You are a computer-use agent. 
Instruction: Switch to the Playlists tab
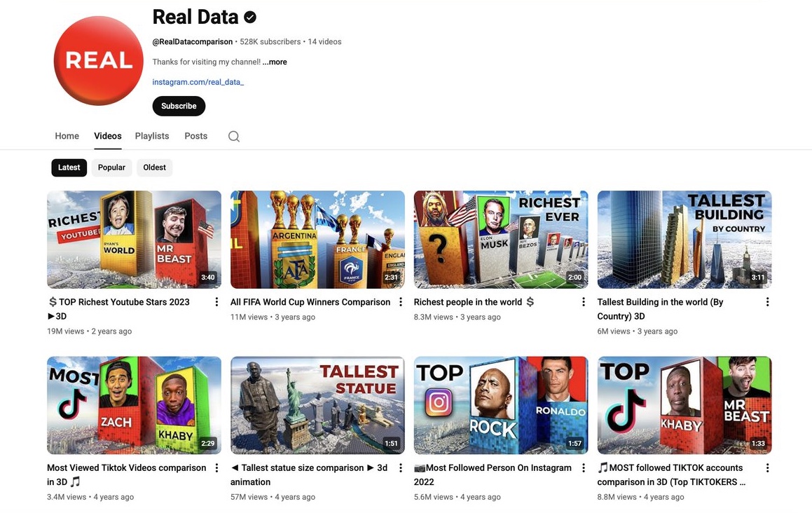point(152,136)
